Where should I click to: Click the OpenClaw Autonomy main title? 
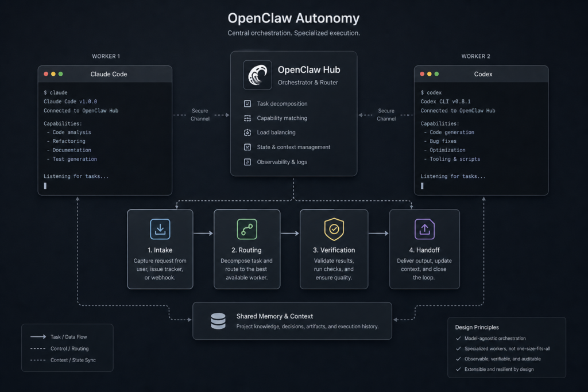pyautogui.click(x=293, y=18)
